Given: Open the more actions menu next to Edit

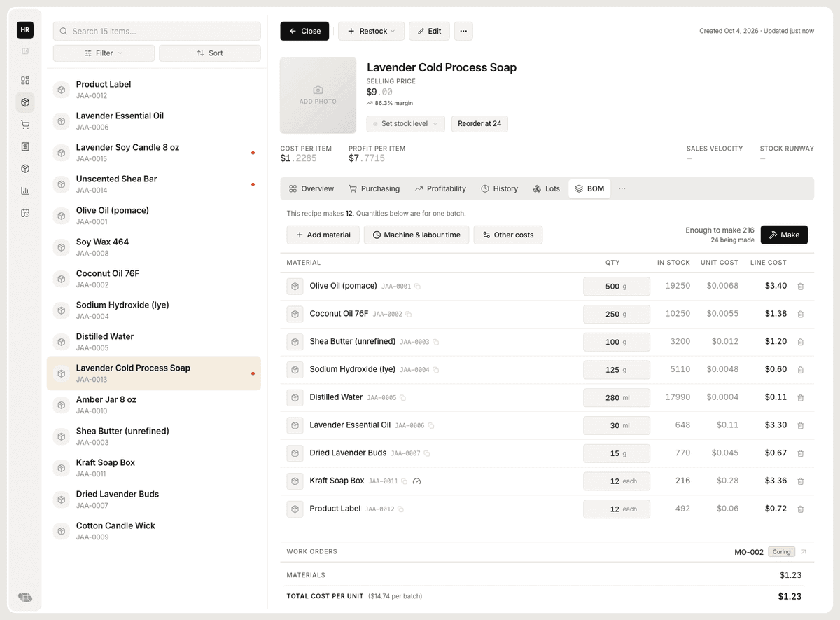Looking at the screenshot, I should [x=463, y=31].
